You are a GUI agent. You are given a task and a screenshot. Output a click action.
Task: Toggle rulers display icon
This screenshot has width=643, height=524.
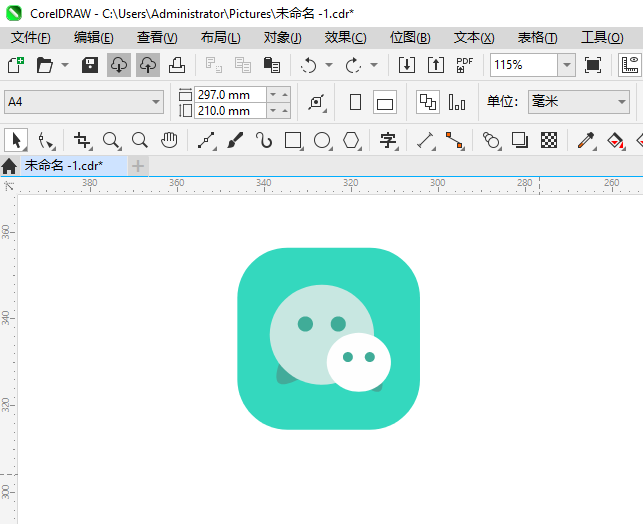(x=630, y=65)
